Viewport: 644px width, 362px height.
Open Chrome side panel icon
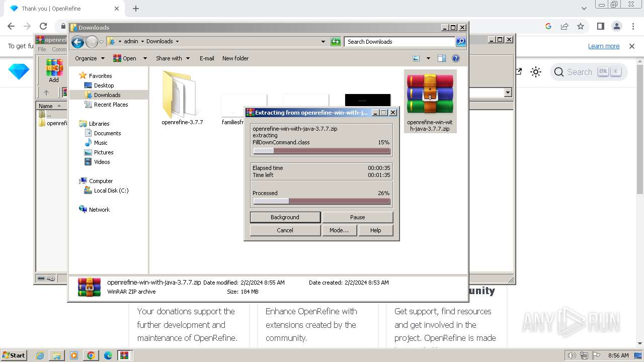click(600, 26)
